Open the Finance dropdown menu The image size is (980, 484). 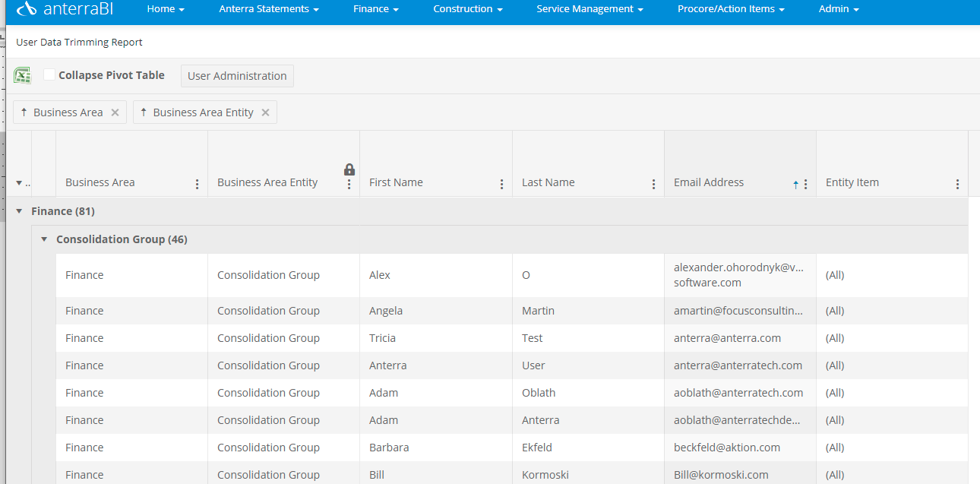point(376,9)
